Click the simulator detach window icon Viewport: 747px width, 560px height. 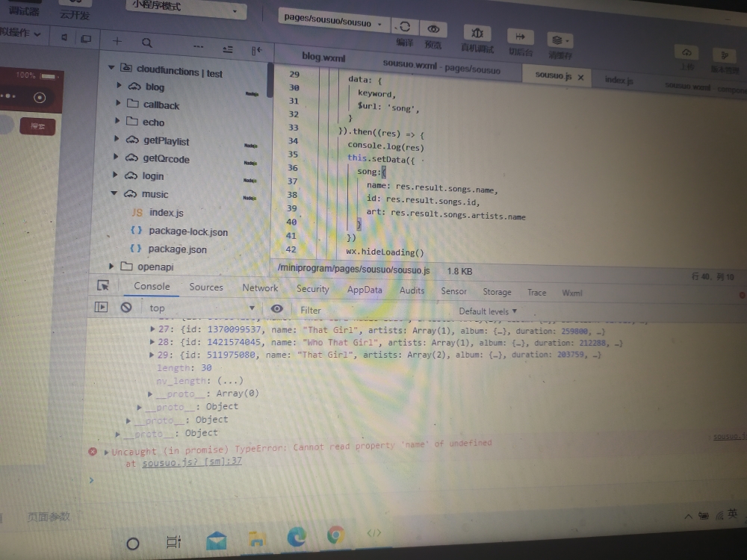(x=86, y=39)
